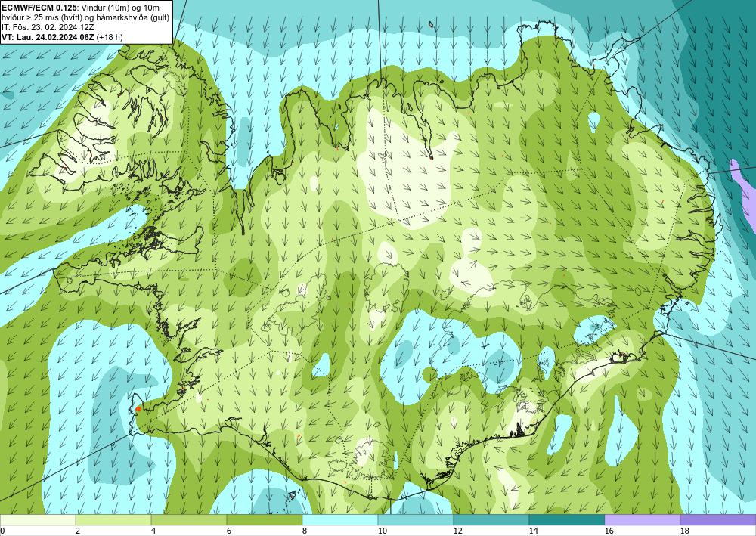Click the 8–10 m/s light cyan legend swatch
This screenshot has width=756, height=536.
[x=340, y=520]
